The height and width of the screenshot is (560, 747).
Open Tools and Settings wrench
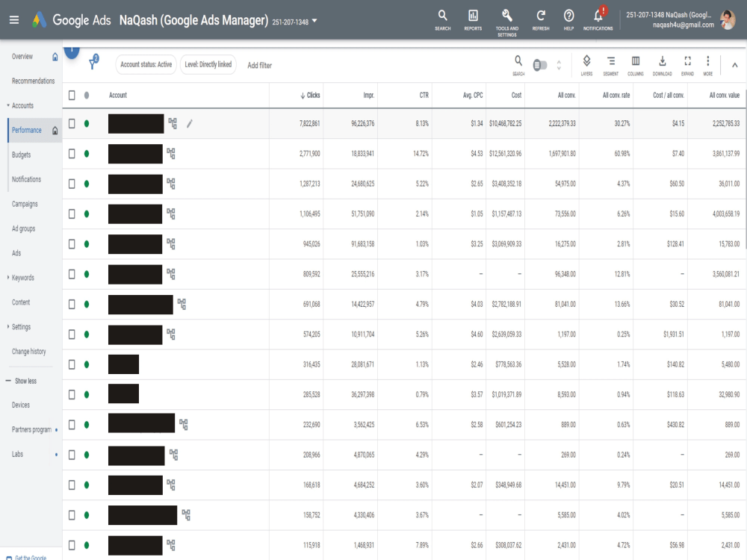[x=507, y=22]
